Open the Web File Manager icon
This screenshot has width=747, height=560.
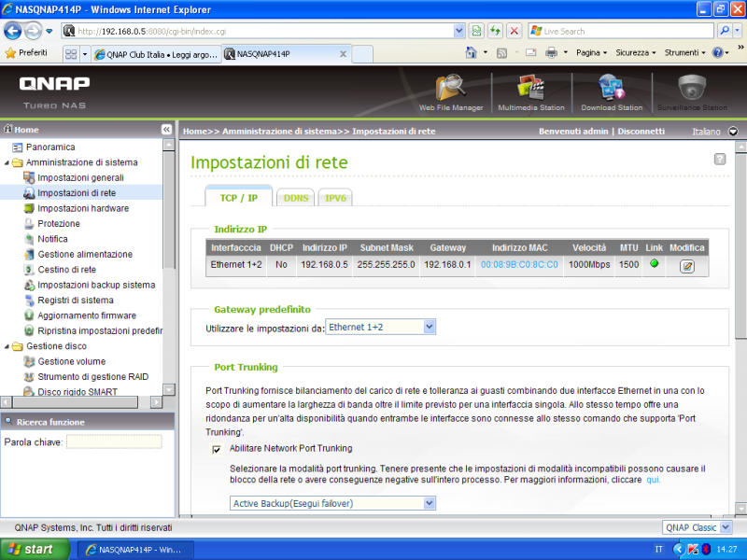pos(451,91)
